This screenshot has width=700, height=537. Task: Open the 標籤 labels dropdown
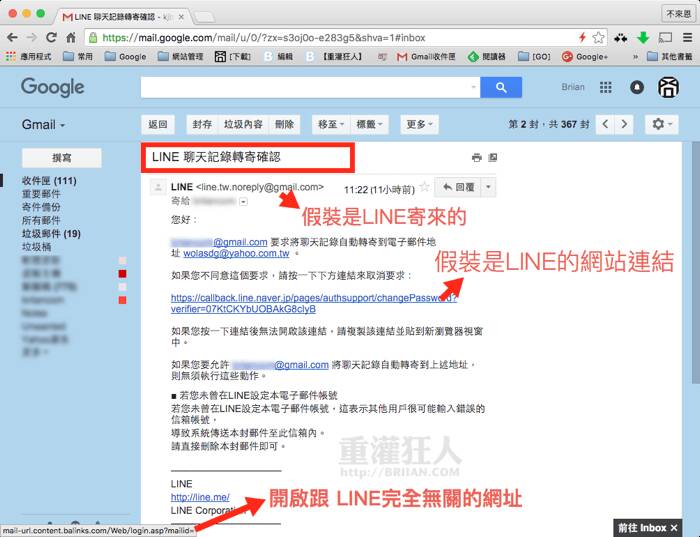369,124
